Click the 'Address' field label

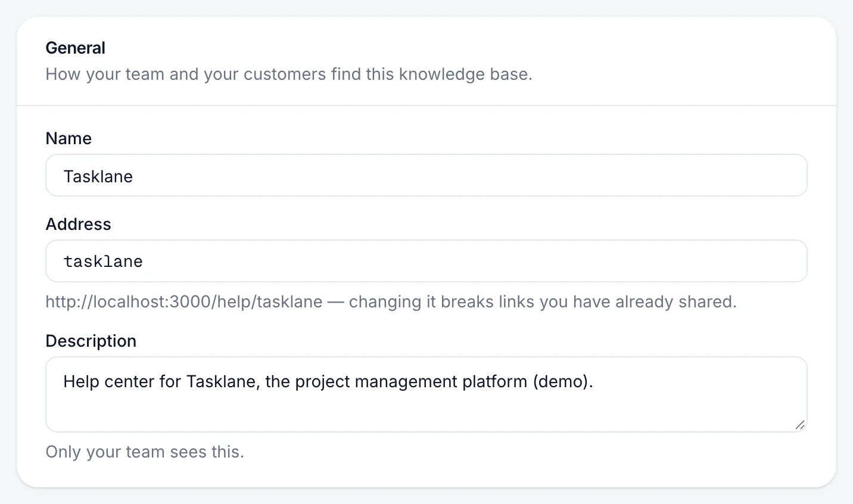[x=79, y=224]
